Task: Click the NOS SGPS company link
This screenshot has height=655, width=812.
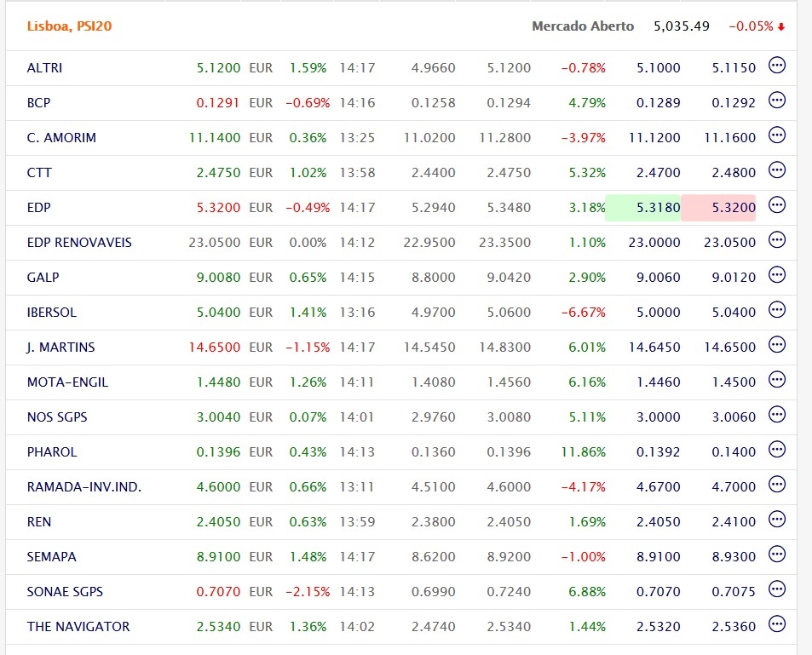Action: coord(57,417)
